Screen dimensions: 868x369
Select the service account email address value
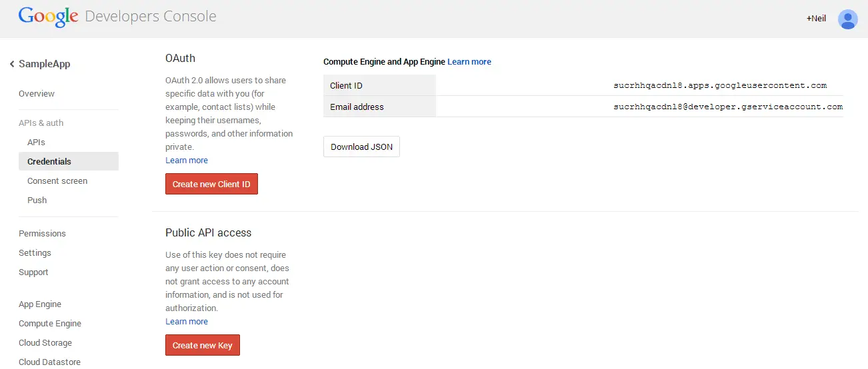(x=728, y=107)
